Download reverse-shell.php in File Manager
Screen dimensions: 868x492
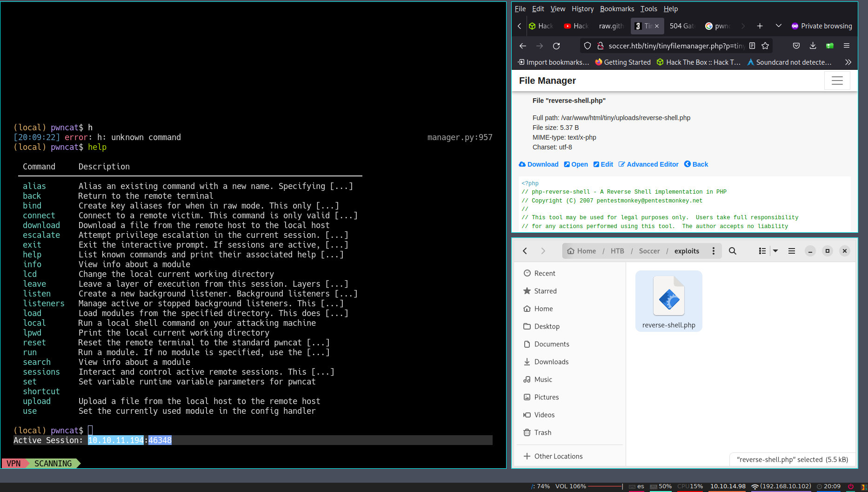click(539, 164)
